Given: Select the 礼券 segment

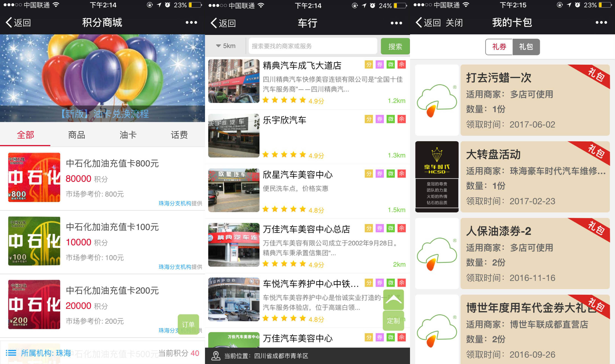Looking at the screenshot, I should (x=499, y=47).
